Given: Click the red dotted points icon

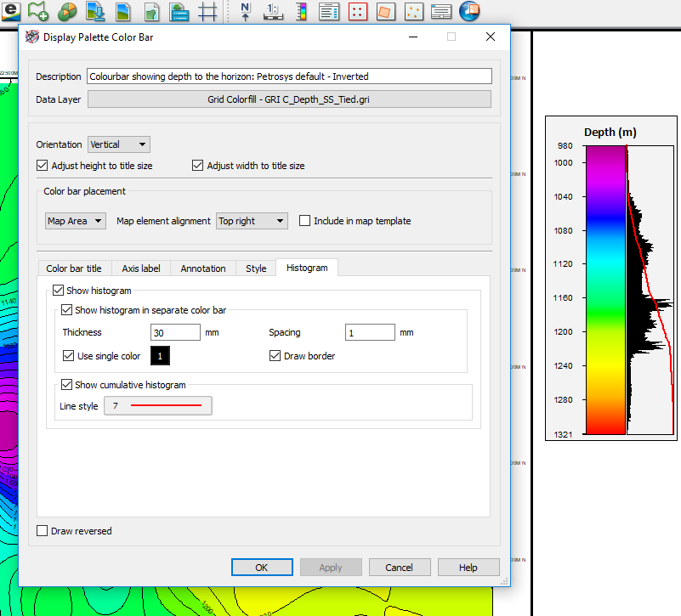Looking at the screenshot, I should tap(358, 12).
